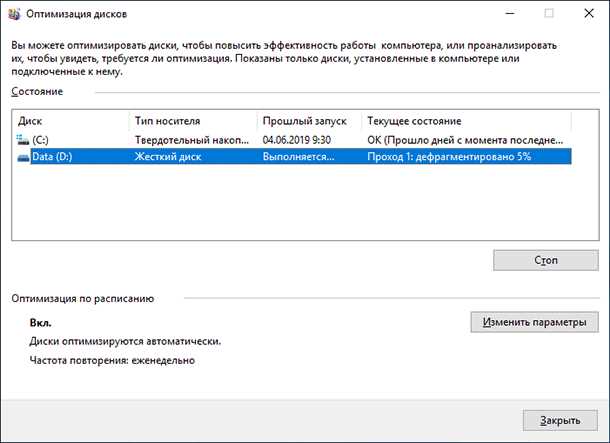Select the (C:) drive row

294,140
